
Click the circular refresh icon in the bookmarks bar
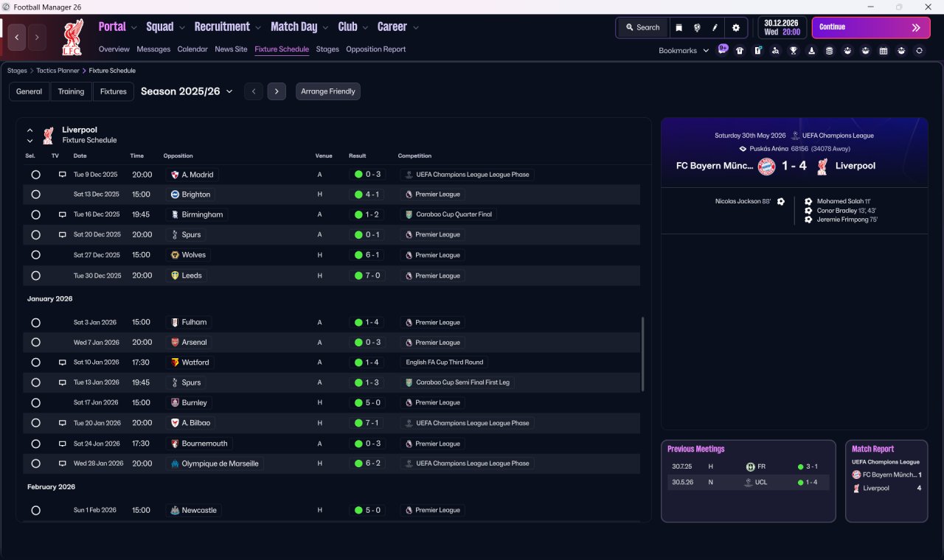(x=919, y=51)
